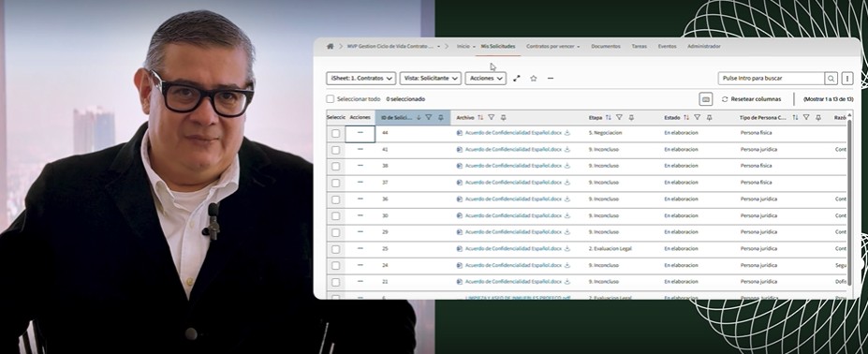Click the search magnifier button
This screenshot has height=354, width=868.
tap(831, 79)
